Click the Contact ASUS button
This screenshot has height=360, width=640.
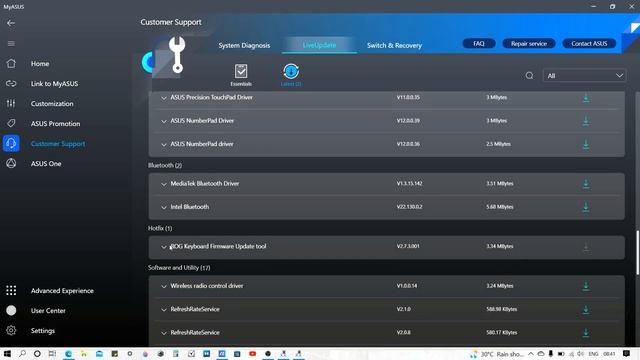pos(589,43)
